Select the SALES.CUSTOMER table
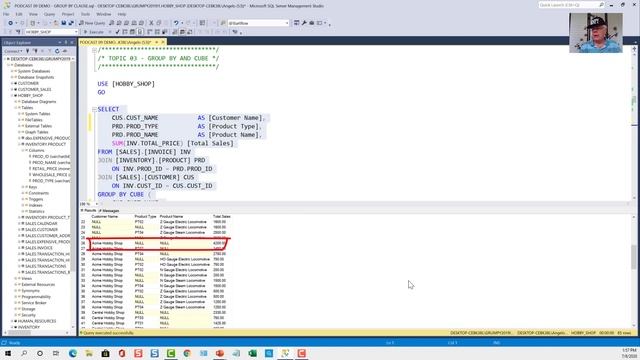 click(41, 229)
